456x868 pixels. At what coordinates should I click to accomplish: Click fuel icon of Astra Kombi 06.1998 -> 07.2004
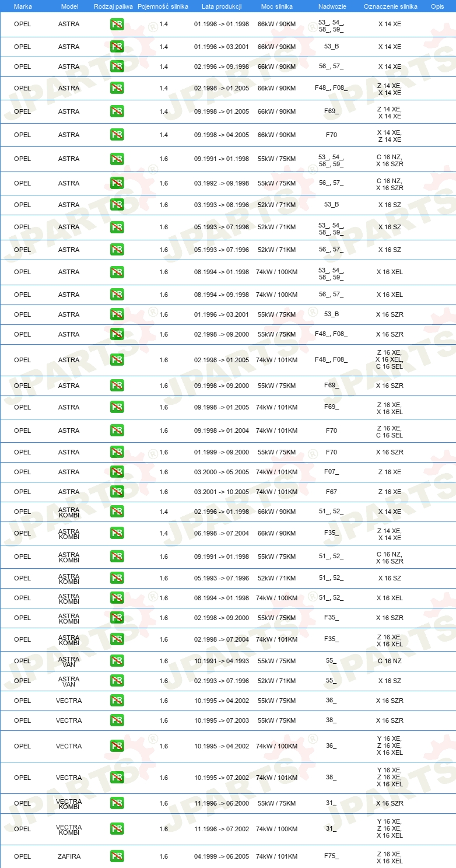[x=117, y=533]
